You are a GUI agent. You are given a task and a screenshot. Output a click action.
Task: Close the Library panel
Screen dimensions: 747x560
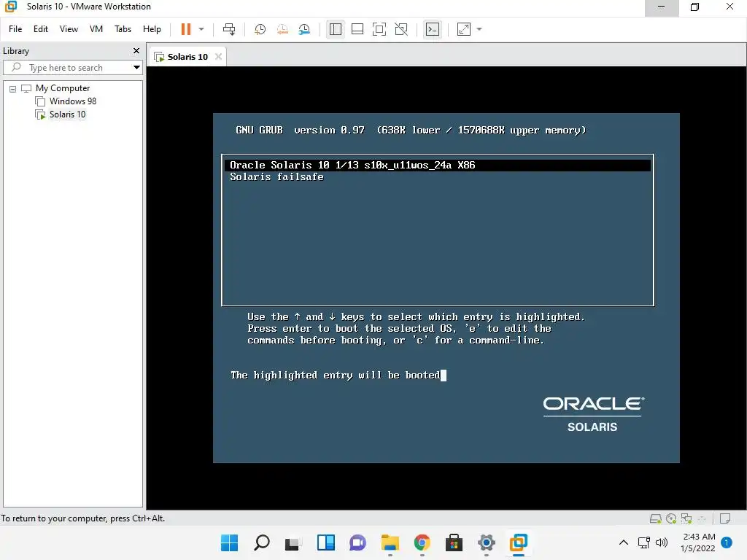pos(136,50)
